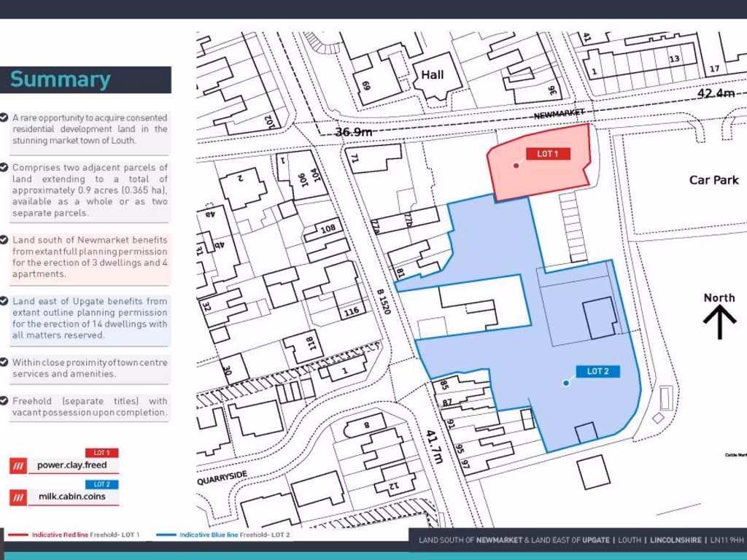Open the power.clay.freed what3words link
747x560 pixels.
coord(71,465)
